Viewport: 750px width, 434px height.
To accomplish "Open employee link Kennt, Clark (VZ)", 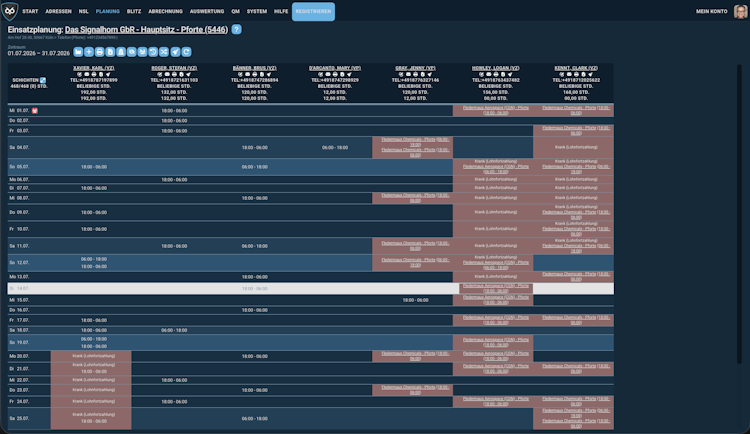I will [x=576, y=68].
